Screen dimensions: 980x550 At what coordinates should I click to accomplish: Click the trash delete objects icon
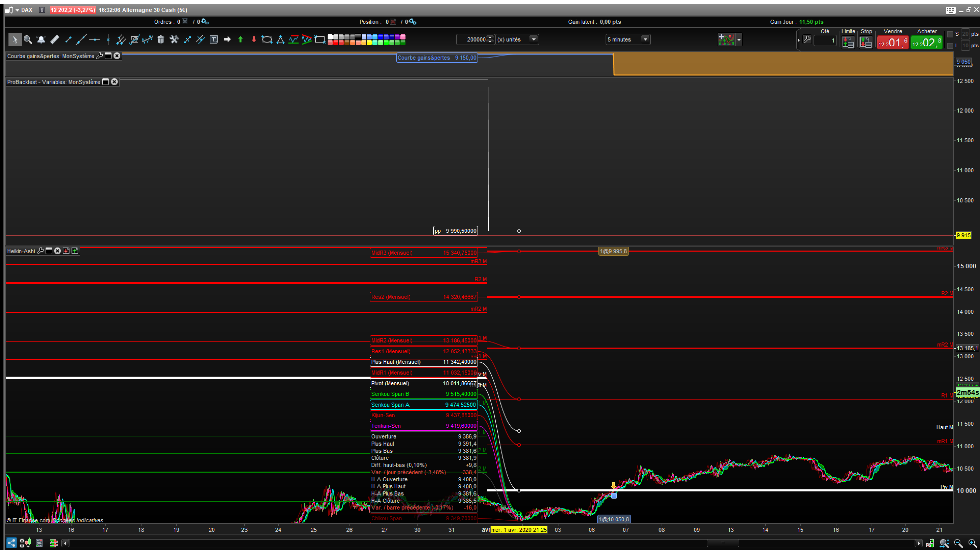pos(161,39)
